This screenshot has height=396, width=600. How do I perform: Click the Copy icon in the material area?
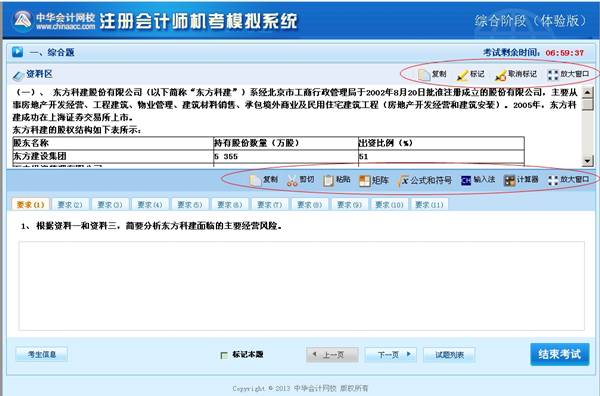(424, 75)
